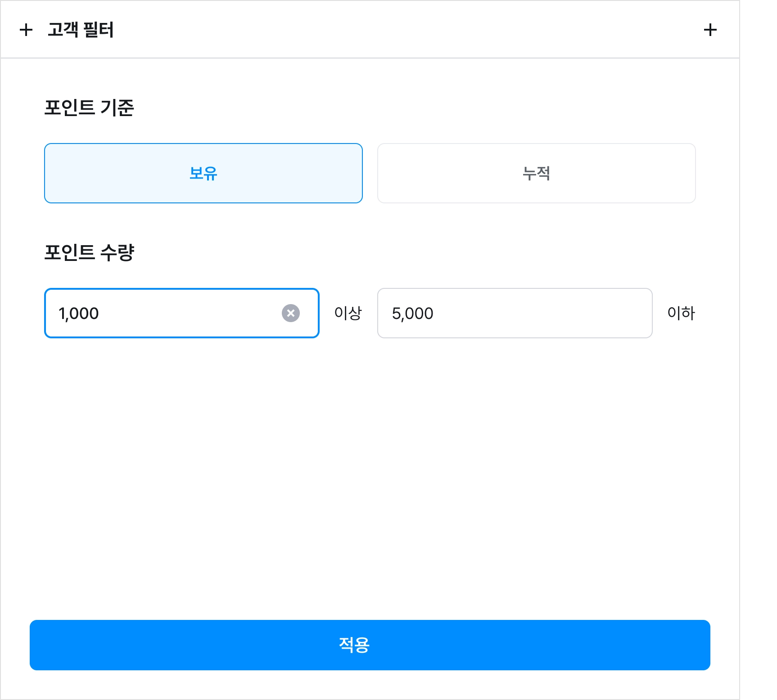Click the 1,000 value text

click(79, 314)
